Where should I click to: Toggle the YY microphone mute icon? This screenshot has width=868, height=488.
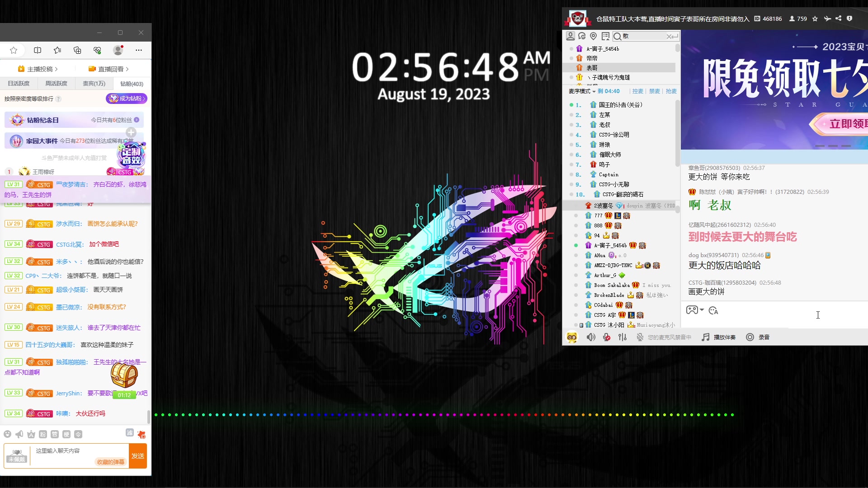pyautogui.click(x=607, y=337)
